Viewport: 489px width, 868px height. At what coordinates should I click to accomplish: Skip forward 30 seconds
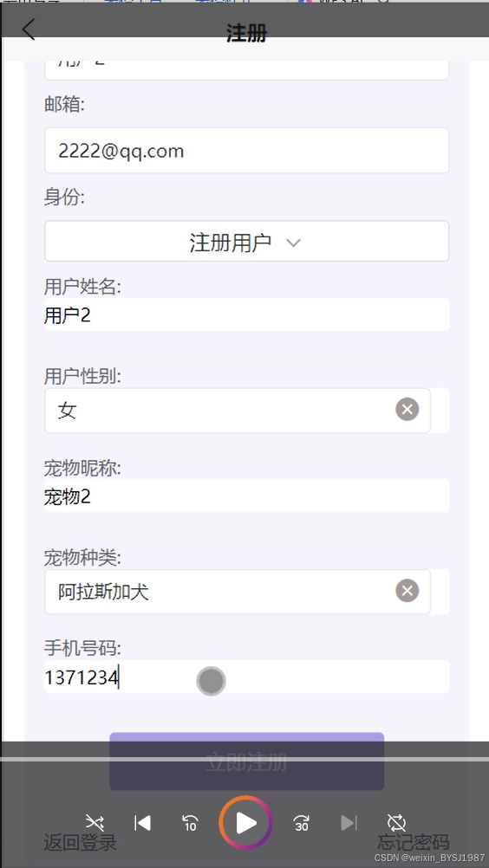pos(301,823)
